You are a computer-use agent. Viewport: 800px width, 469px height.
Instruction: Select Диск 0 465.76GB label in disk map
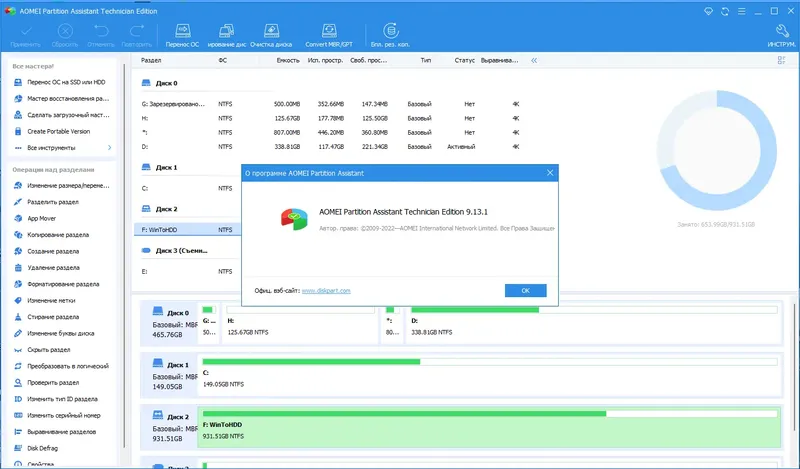171,323
